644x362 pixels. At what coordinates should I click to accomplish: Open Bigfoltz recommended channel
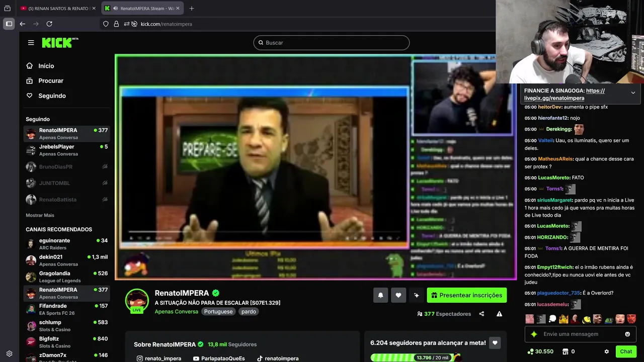pyautogui.click(x=66, y=342)
